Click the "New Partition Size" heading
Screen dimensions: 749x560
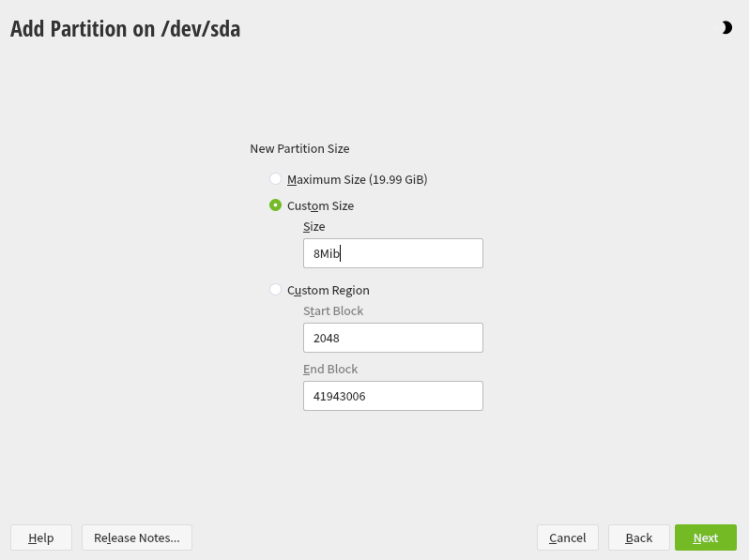point(299,148)
